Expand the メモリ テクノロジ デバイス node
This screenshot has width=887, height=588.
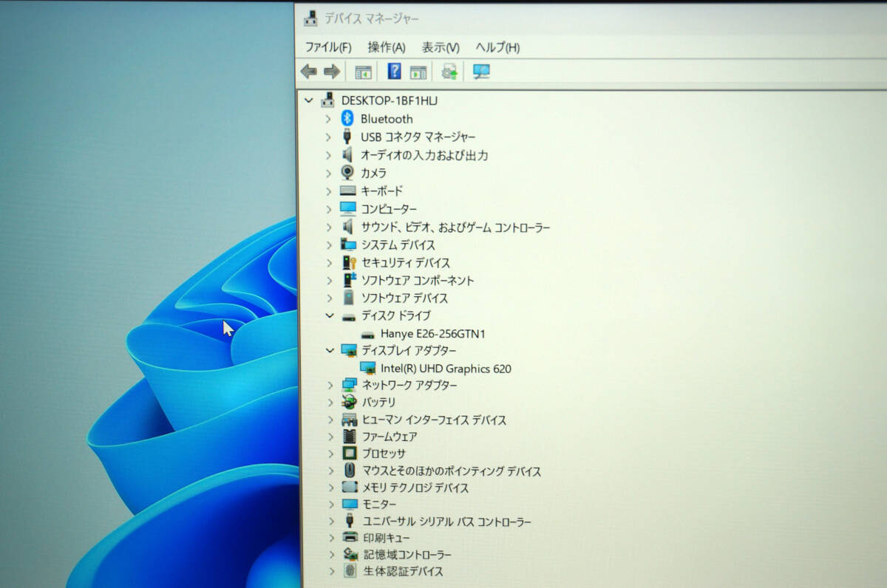point(330,488)
